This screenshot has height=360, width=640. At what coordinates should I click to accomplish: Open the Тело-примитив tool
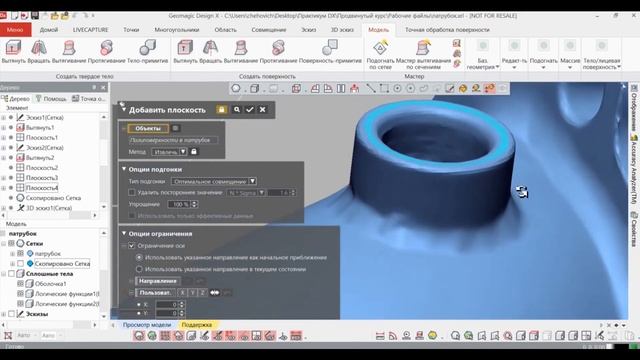click(x=147, y=51)
